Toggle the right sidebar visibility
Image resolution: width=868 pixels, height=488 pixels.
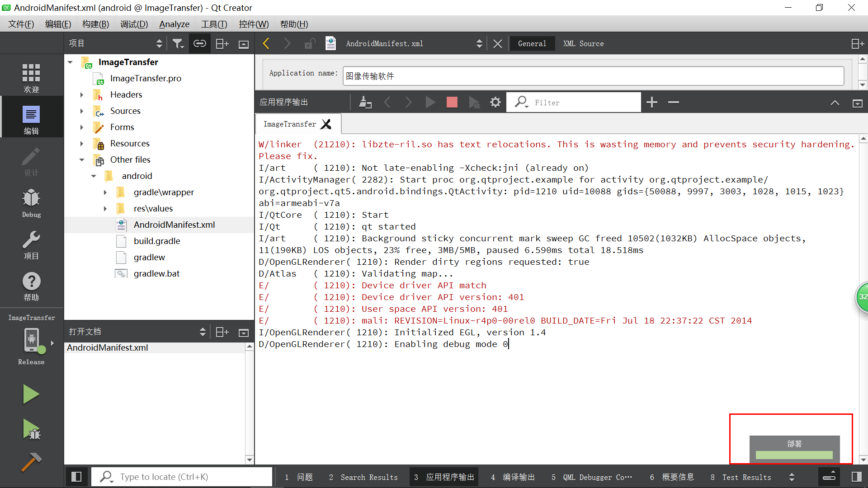coord(856,477)
